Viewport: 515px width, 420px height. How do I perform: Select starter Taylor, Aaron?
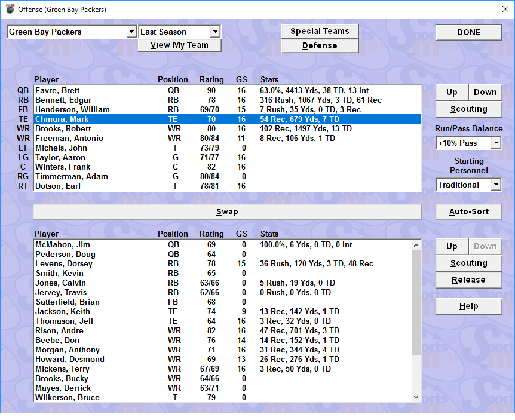click(x=228, y=157)
